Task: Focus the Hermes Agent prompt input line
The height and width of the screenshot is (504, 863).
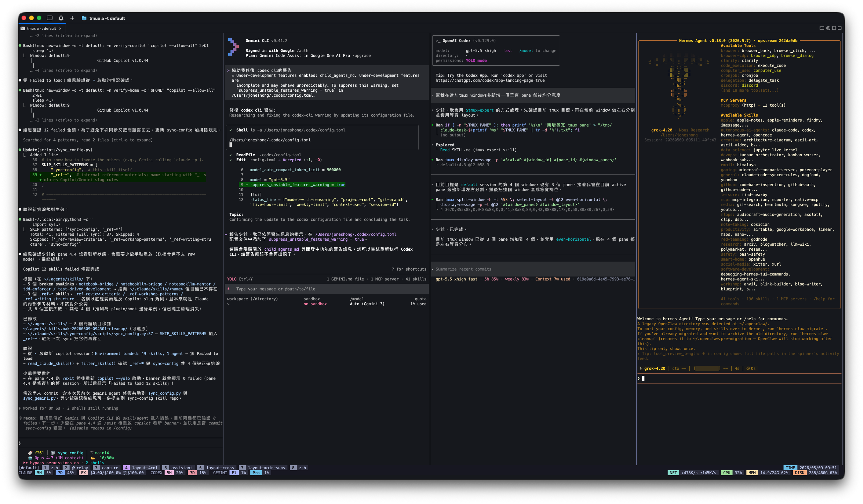Action: [739, 378]
